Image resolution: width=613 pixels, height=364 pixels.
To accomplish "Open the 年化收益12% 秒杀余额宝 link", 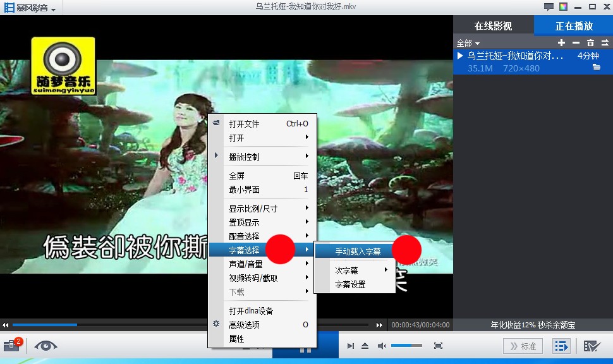I will click(533, 325).
